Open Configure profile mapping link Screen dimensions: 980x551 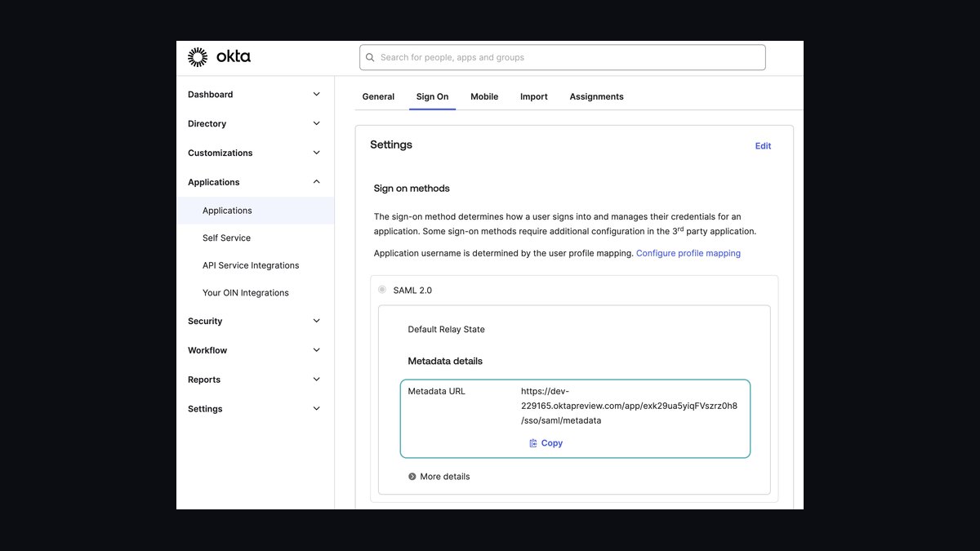point(688,254)
